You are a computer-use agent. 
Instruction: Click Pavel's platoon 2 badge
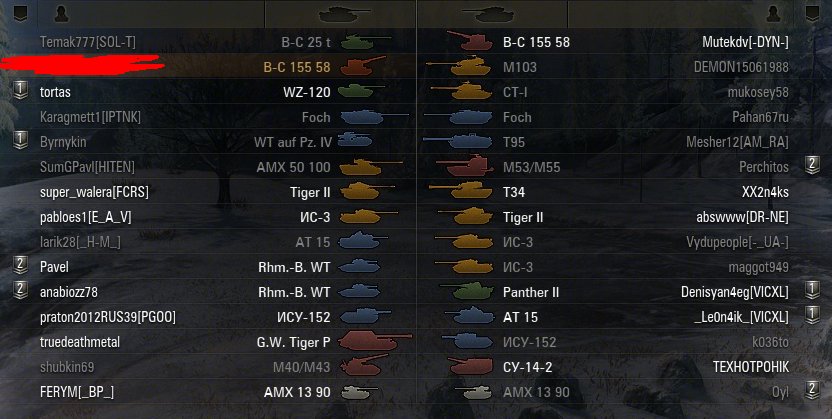click(x=20, y=266)
